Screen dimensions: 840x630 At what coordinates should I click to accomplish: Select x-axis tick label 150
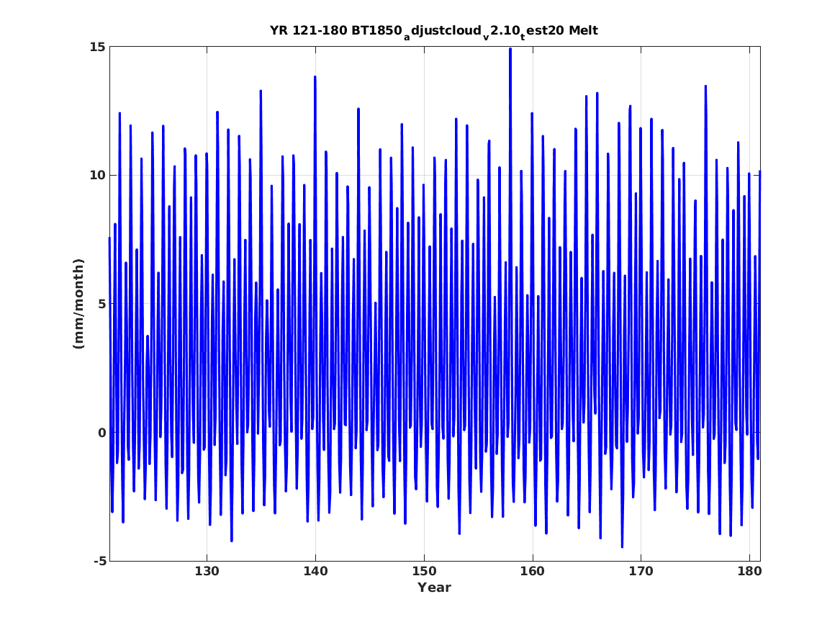424,571
